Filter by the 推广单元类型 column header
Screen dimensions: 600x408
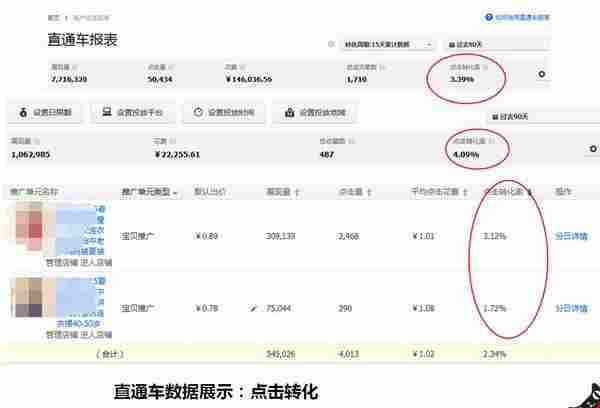(150, 190)
